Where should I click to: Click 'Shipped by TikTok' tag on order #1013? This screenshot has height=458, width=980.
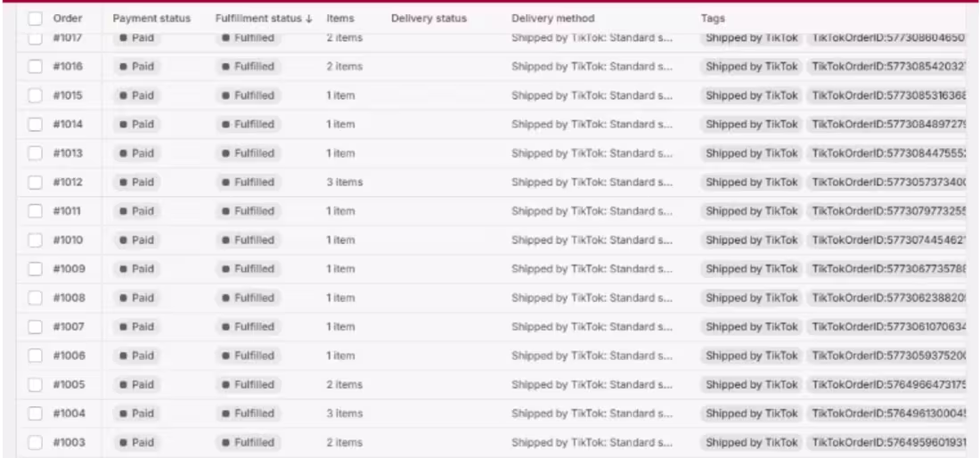[x=752, y=153]
